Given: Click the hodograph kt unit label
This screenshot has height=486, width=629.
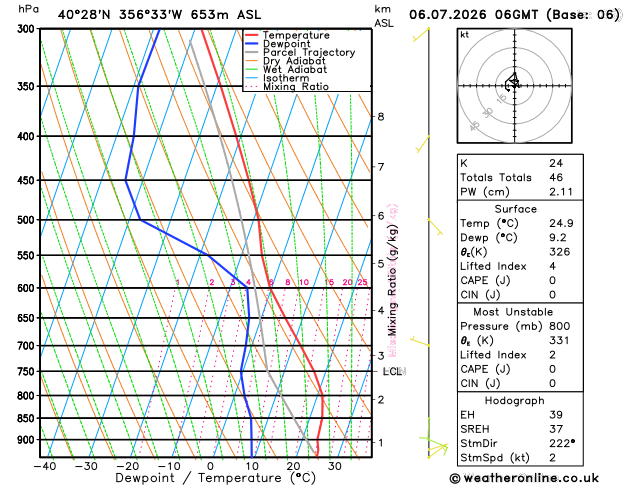Looking at the screenshot, I should [x=465, y=35].
